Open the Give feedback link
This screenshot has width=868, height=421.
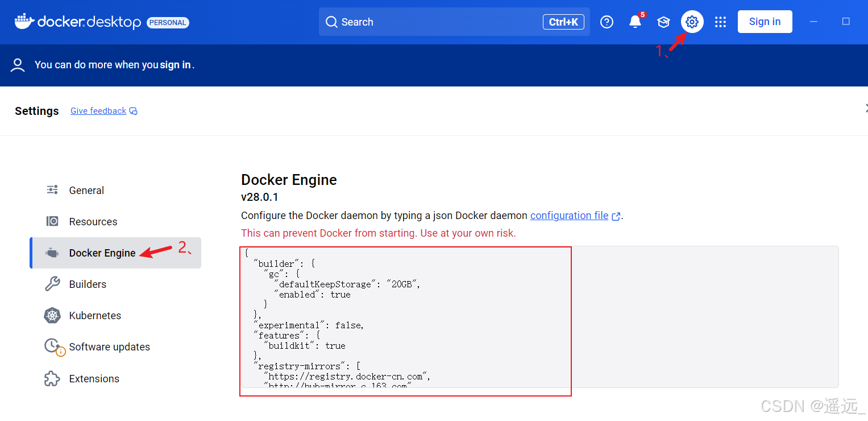pos(98,111)
